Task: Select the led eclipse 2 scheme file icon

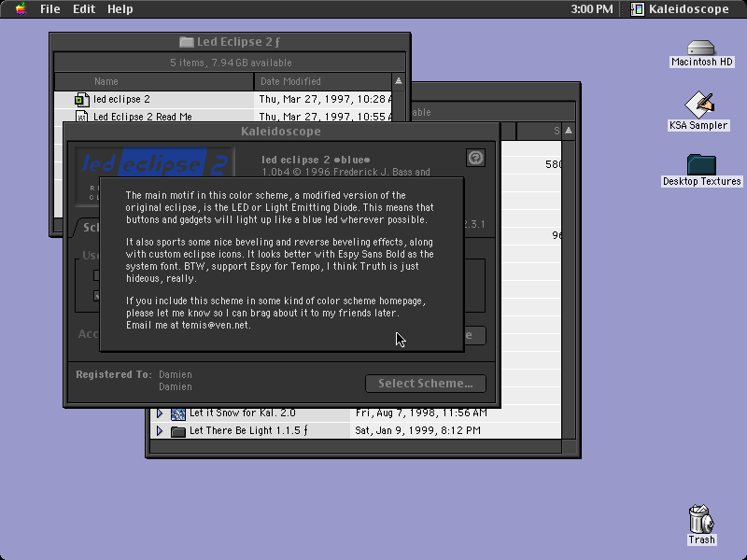Action: tap(82, 100)
